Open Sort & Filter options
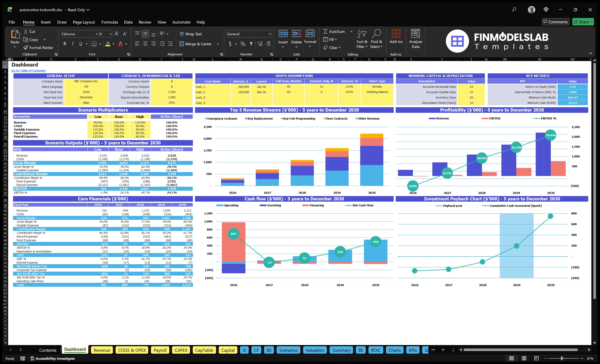 coord(362,39)
